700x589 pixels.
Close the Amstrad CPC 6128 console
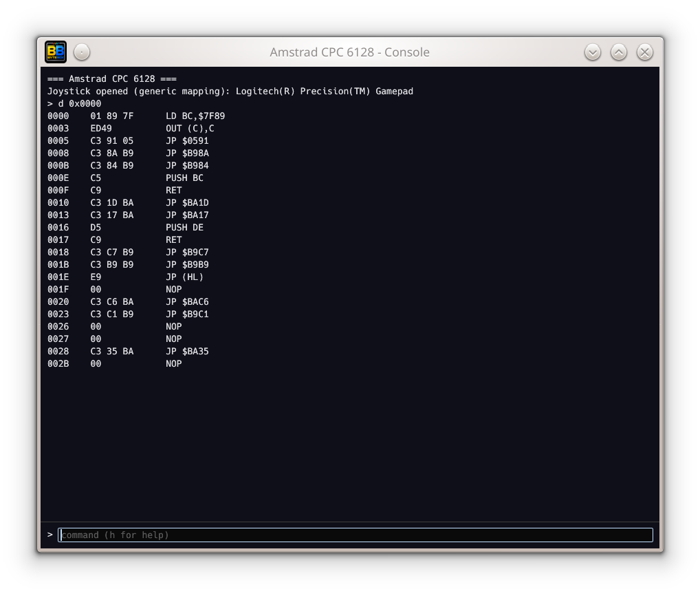644,52
